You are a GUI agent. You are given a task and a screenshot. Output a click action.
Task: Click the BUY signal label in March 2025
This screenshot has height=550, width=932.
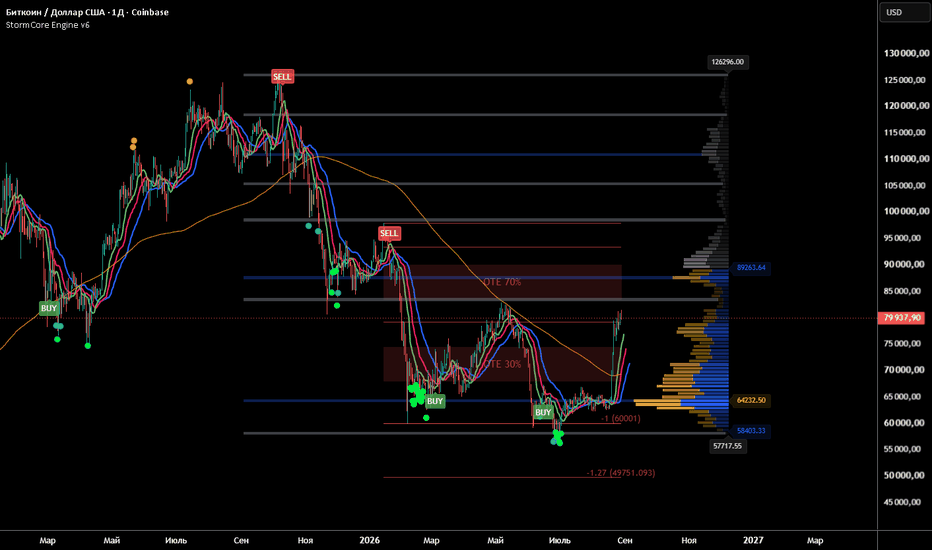pyautogui.click(x=49, y=308)
